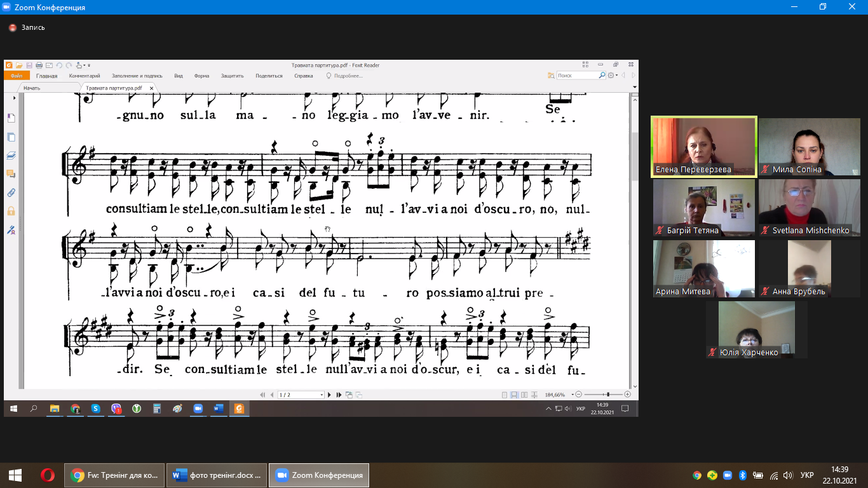Image resolution: width=868 pixels, height=488 pixels.
Task: Open the Security lock panel
Action: (x=11, y=211)
